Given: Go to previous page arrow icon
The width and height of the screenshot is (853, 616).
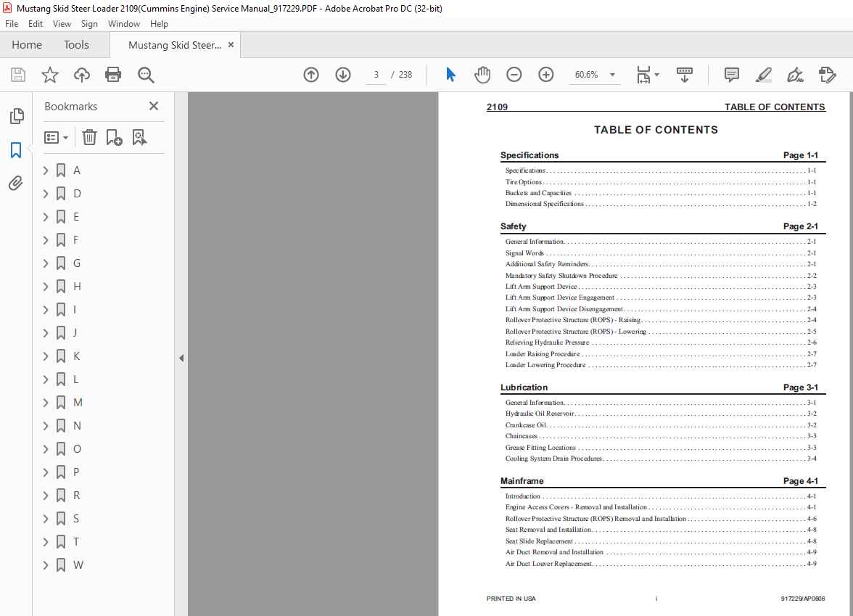Looking at the screenshot, I should click(x=311, y=75).
